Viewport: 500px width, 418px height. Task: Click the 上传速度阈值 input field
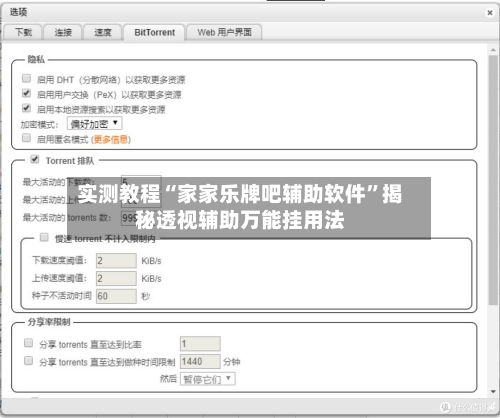(116, 278)
